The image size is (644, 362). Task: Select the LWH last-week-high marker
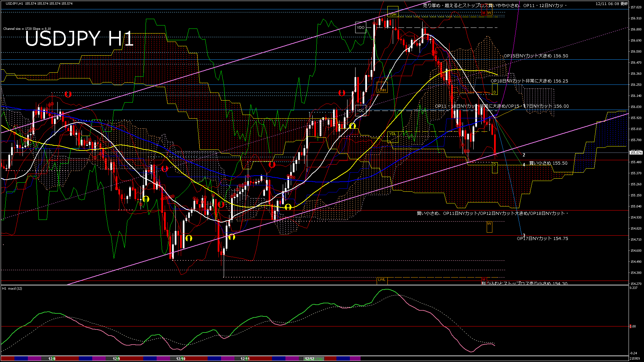tap(382, 90)
